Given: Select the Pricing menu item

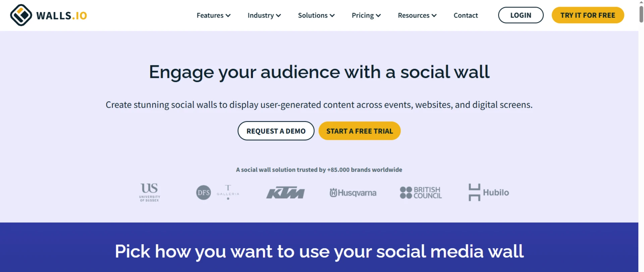Looking at the screenshot, I should pos(366,15).
